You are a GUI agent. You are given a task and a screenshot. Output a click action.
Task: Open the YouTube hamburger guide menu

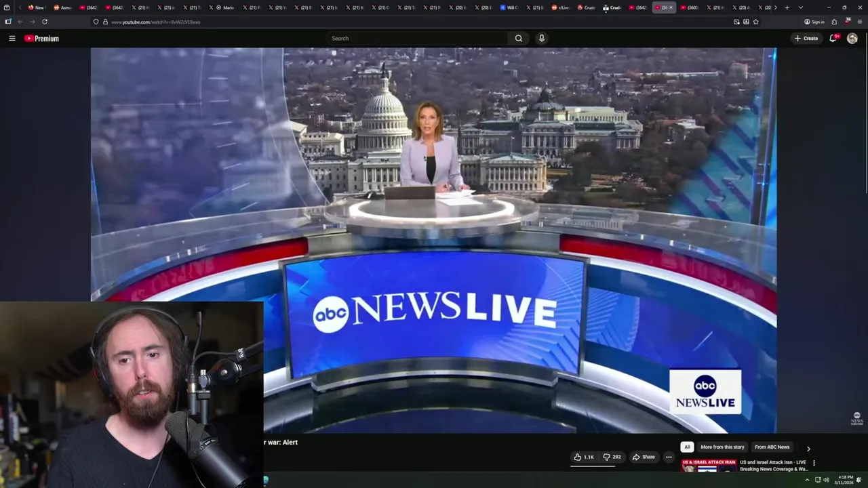tap(12, 39)
